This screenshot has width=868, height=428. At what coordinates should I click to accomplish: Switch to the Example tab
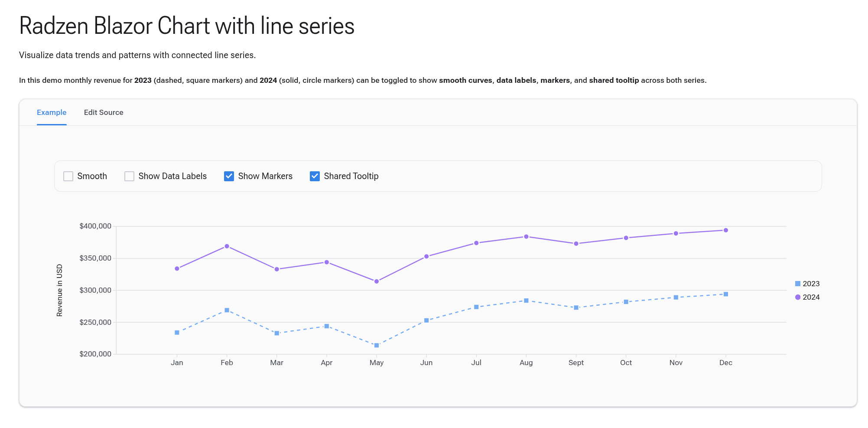click(52, 112)
